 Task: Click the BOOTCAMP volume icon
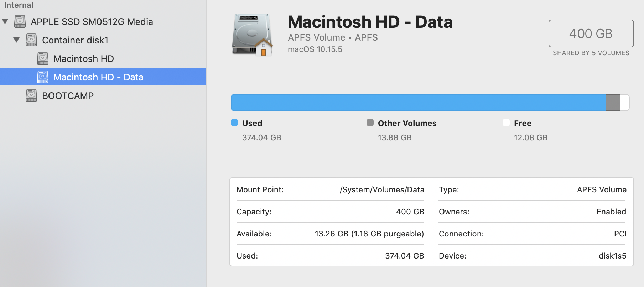(31, 95)
